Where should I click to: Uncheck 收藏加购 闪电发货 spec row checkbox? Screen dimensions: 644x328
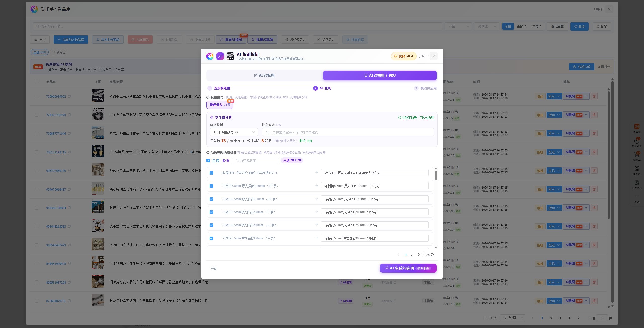coord(211,173)
